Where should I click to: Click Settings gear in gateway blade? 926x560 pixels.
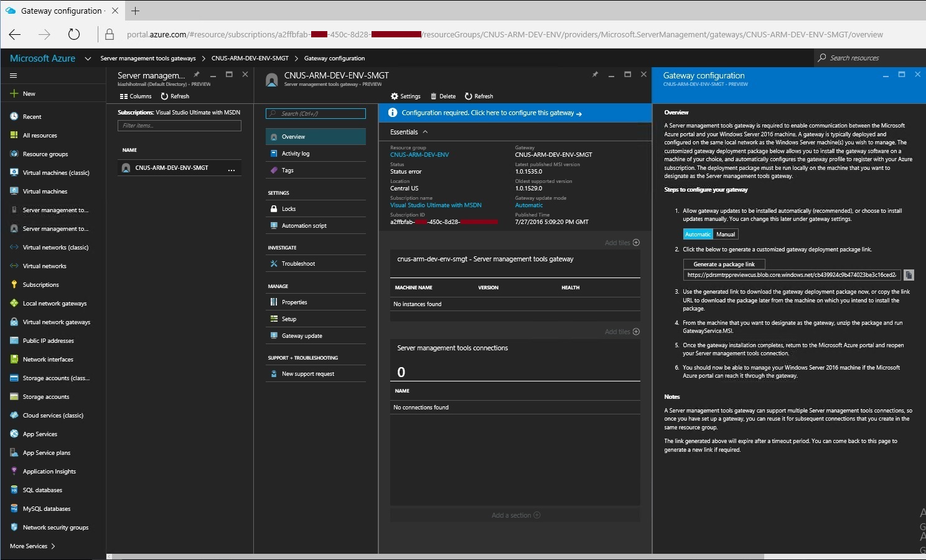pos(406,96)
